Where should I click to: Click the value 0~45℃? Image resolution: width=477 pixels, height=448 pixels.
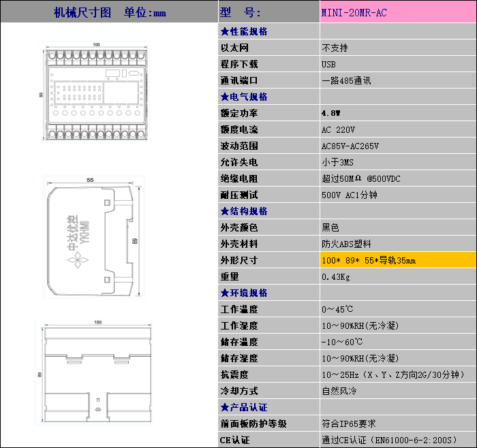coord(337,309)
